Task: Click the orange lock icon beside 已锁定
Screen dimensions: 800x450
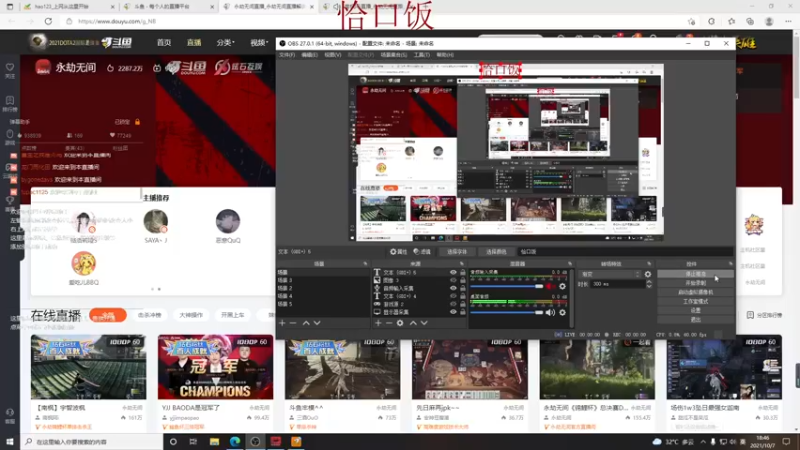Action: coord(137,122)
